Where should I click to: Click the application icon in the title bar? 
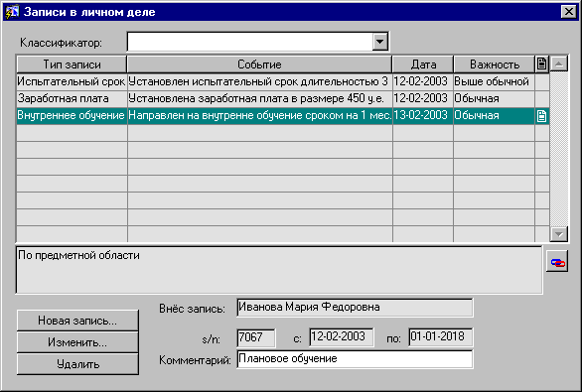point(12,12)
